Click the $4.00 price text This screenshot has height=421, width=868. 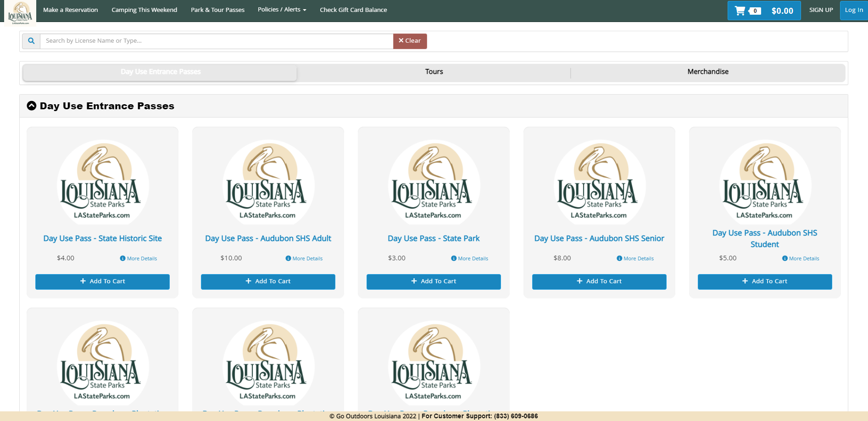click(66, 258)
